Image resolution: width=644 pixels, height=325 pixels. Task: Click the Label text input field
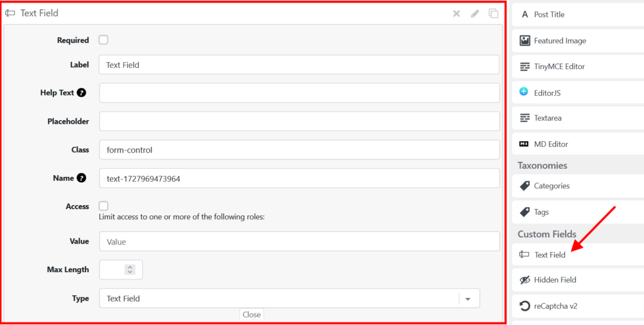pos(299,64)
